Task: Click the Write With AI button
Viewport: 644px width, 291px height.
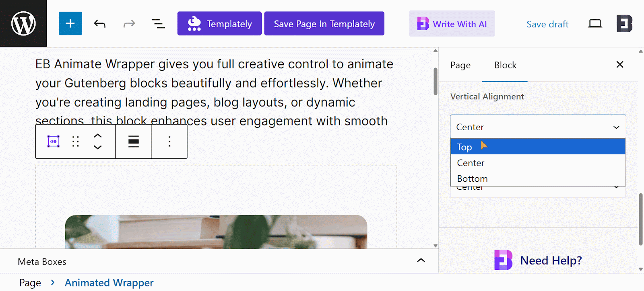Action: point(452,24)
